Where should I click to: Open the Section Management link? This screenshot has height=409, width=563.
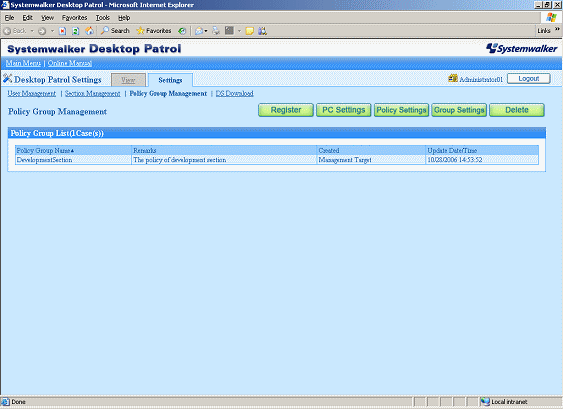pyautogui.click(x=93, y=93)
